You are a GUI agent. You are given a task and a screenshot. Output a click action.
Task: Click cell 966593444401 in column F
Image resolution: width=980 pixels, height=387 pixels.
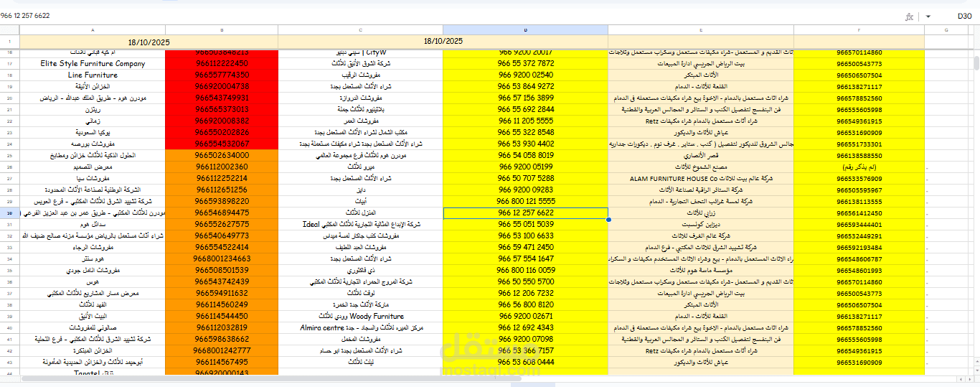coord(859,225)
